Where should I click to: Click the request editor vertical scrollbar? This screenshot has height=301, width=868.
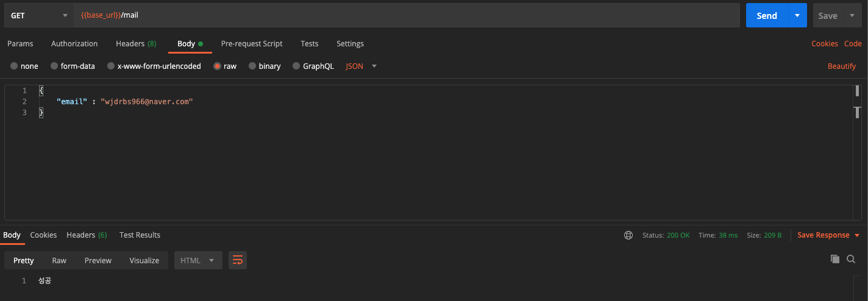pyautogui.click(x=857, y=152)
